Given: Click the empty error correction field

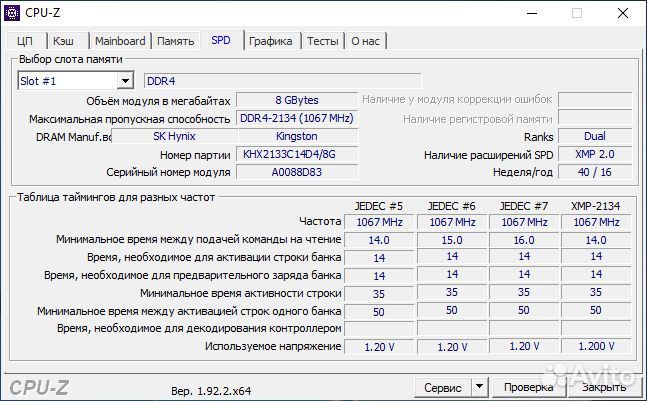Looking at the screenshot, I should (x=595, y=100).
